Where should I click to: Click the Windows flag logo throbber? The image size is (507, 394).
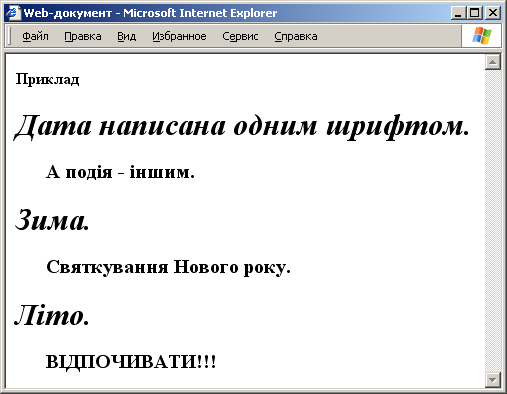tap(482, 36)
